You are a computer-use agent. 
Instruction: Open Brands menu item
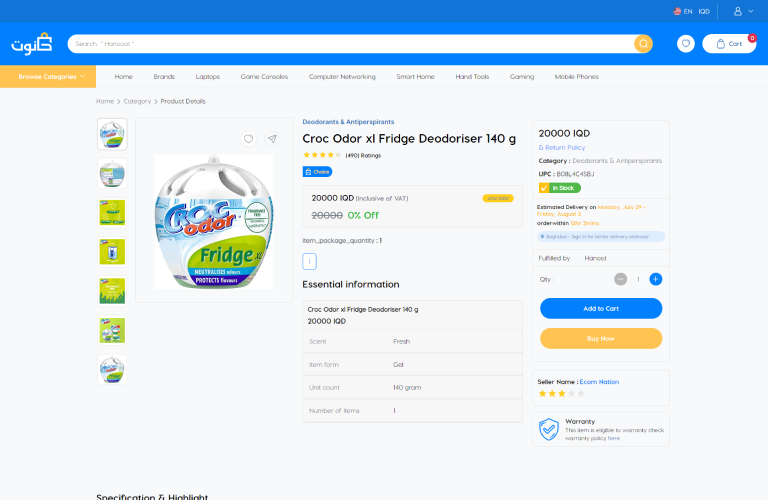164,76
